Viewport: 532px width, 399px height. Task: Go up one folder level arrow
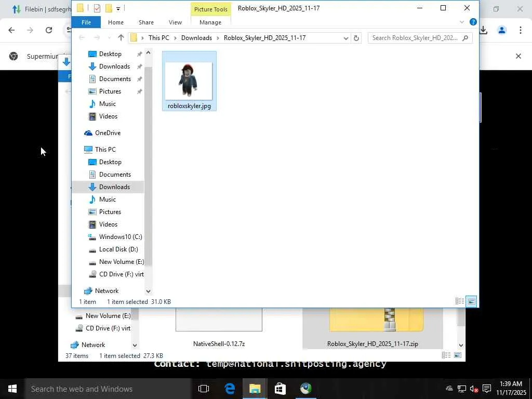coord(121,37)
